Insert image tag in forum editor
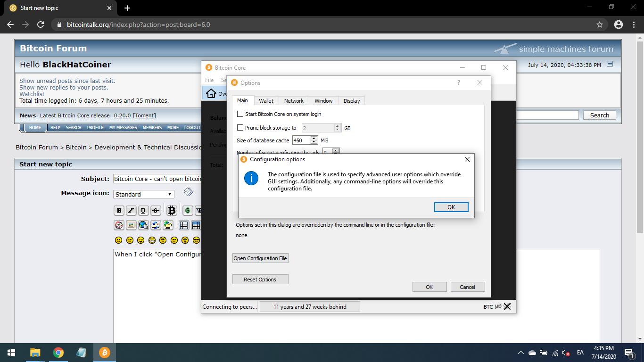The width and height of the screenshot is (644, 362). pos(132,225)
